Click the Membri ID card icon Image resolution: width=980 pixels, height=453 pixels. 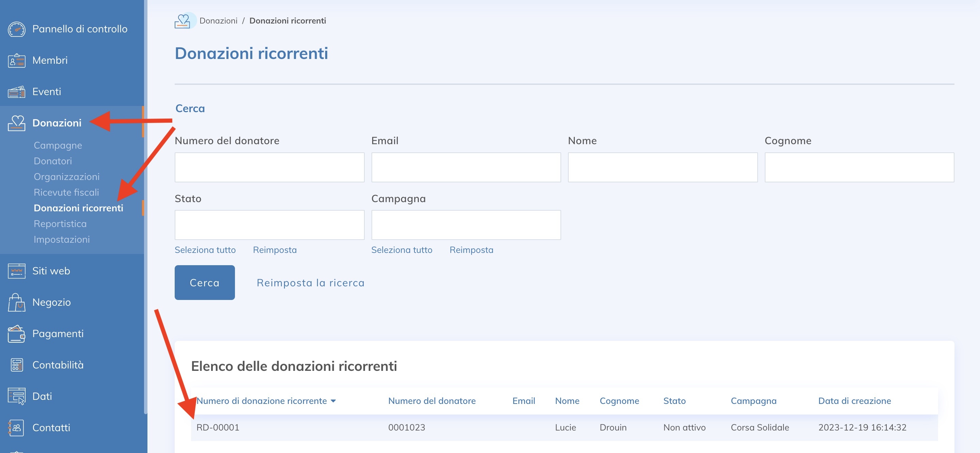point(16,61)
